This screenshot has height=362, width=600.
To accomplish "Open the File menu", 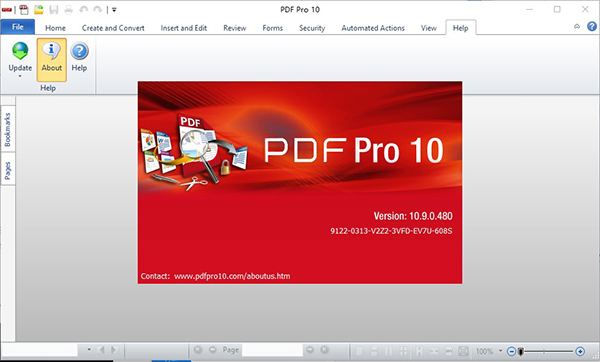I will [x=18, y=27].
